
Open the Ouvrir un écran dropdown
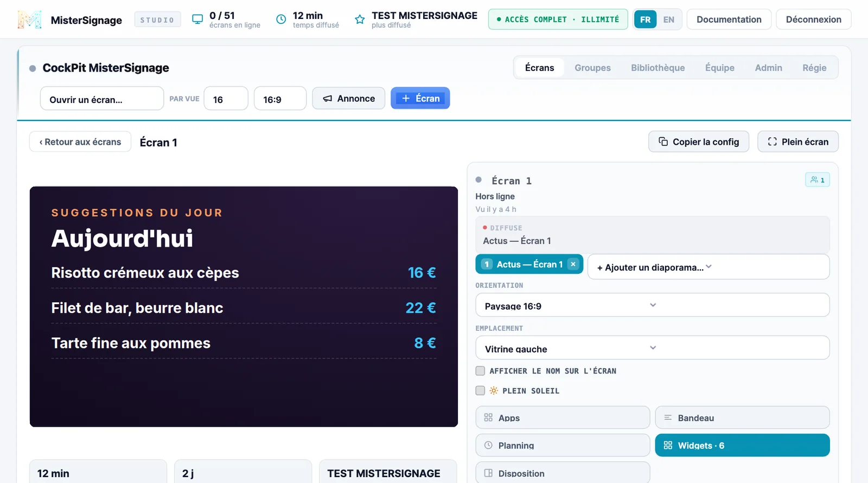[x=102, y=99]
